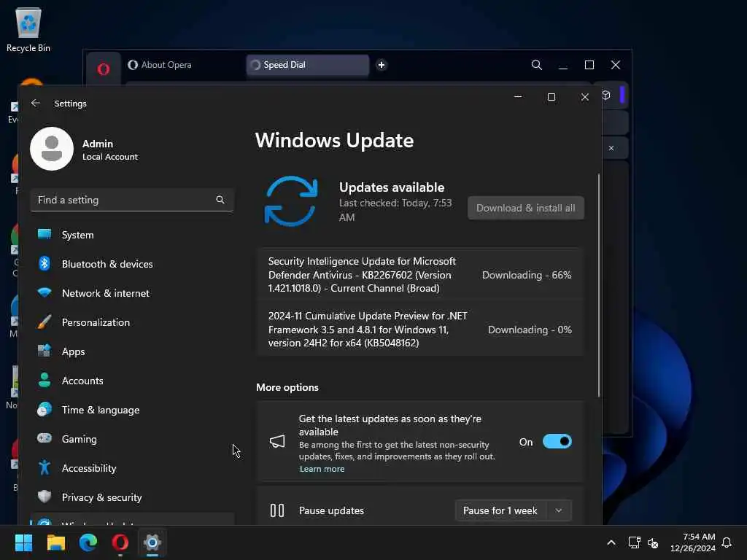Image resolution: width=747 pixels, height=560 pixels.
Task: Open File Explorer from the taskbar
Action: 55,542
